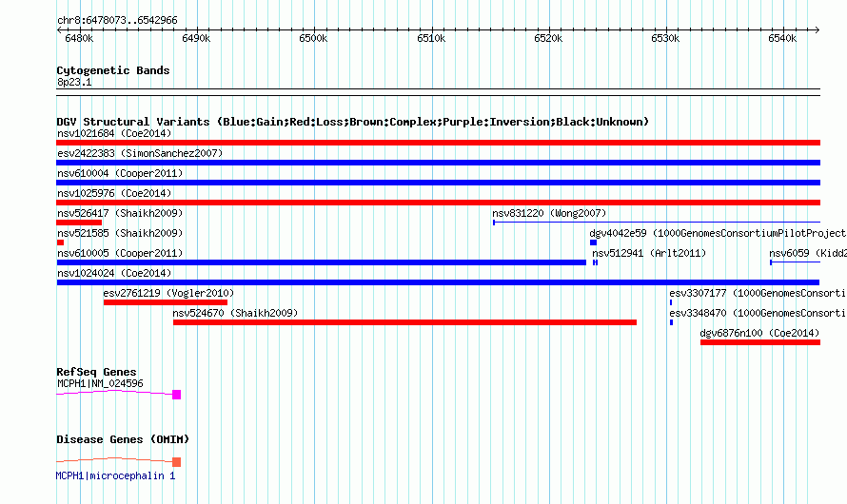Click the nsv1024024 (Coe2014) label
847x504 pixels.
pos(114,273)
